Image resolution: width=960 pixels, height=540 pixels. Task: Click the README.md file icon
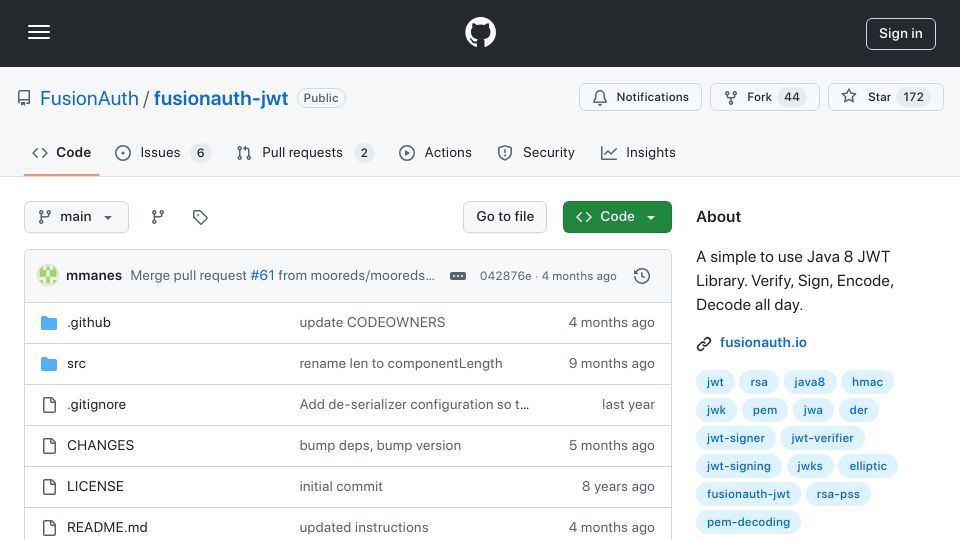49,527
